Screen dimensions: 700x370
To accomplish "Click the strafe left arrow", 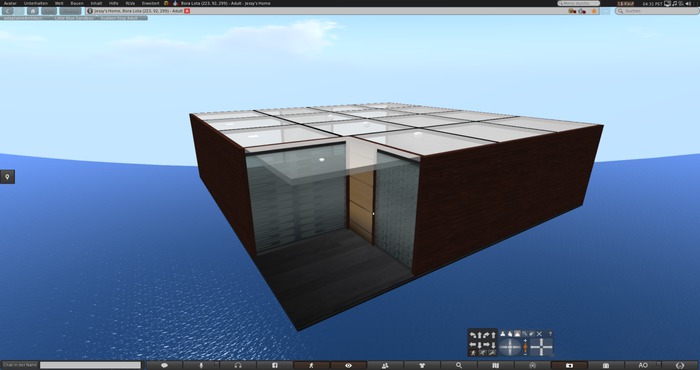I will 473,345.
